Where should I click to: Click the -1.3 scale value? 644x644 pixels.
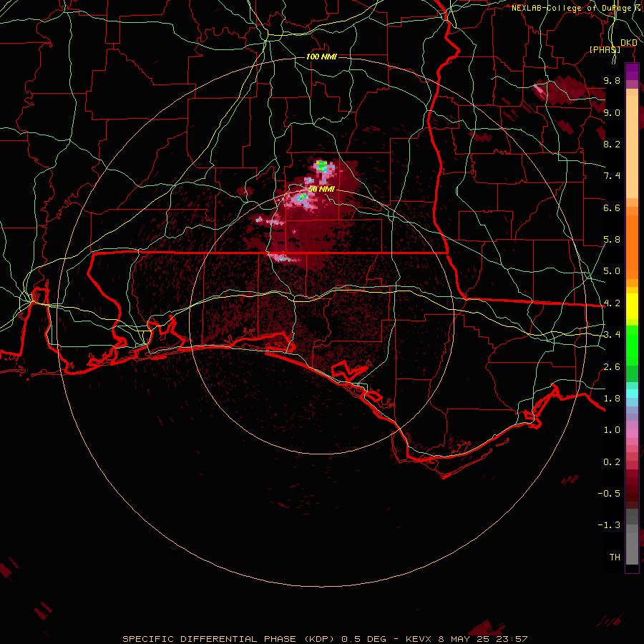click(x=609, y=525)
